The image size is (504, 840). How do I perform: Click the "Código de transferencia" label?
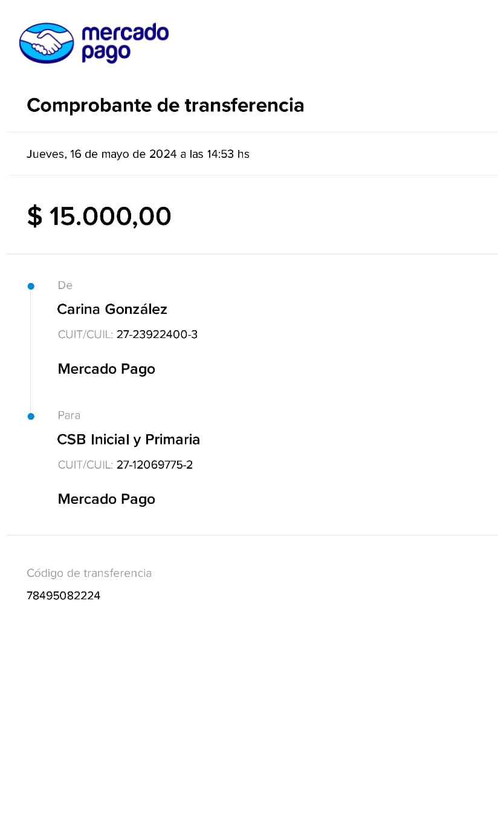tap(89, 573)
